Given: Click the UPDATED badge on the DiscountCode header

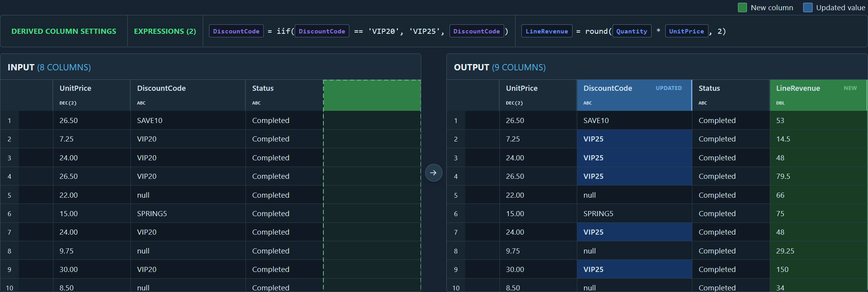Looking at the screenshot, I should (x=669, y=88).
